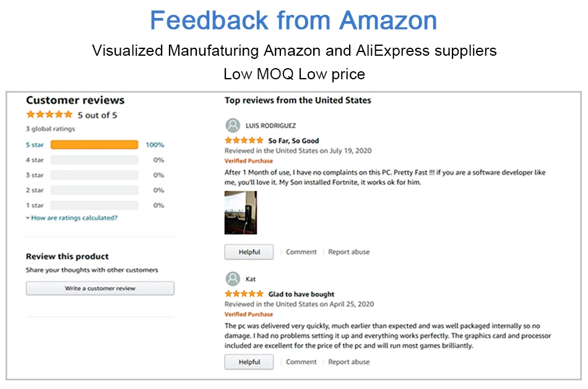The height and width of the screenshot is (389, 588).
Task: Click Luis Rodriguez's profile avatar icon
Action: (233, 125)
